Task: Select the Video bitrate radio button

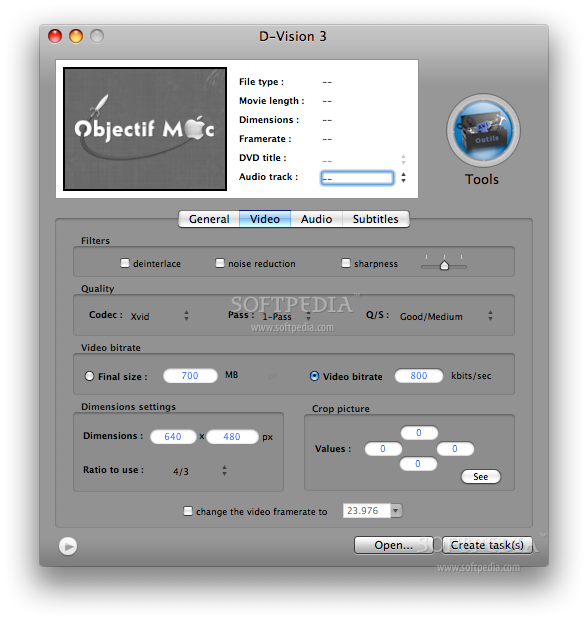Action: (x=314, y=376)
